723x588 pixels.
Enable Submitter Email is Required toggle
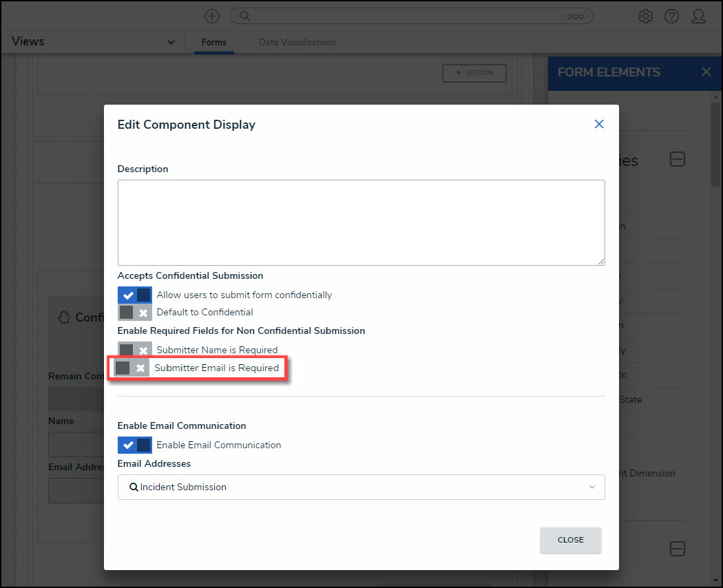coord(132,368)
